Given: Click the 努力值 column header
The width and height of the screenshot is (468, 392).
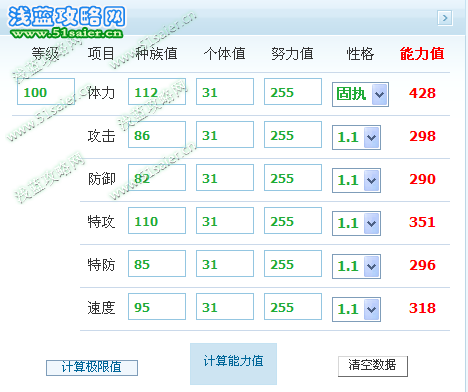Looking at the screenshot, I should [292, 54].
